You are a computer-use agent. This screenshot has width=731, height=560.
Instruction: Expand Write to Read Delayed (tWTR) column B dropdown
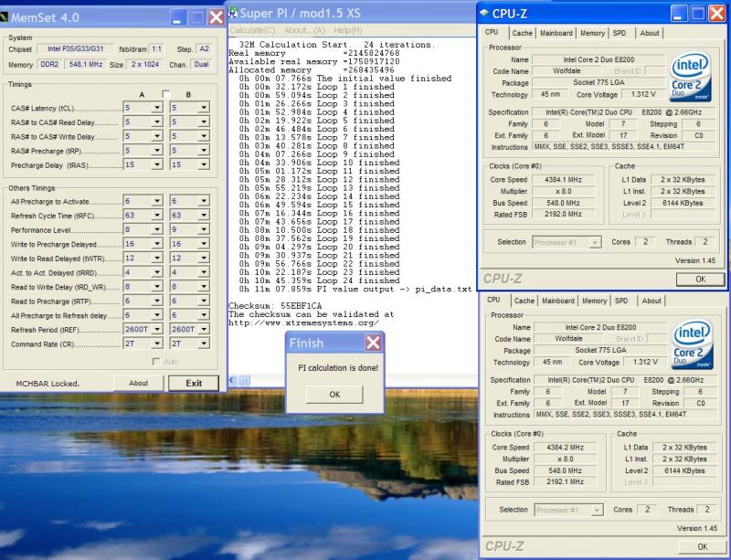coord(204,258)
